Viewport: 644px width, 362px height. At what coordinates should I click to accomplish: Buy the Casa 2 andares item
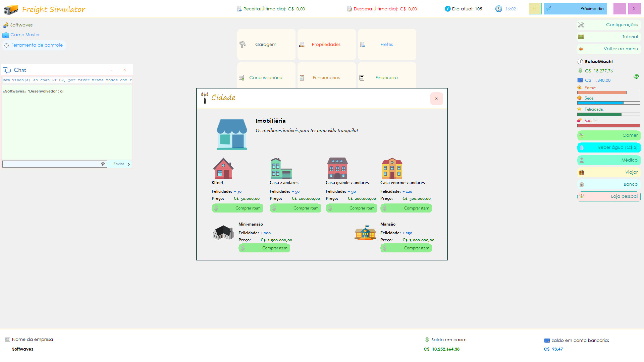(296, 208)
